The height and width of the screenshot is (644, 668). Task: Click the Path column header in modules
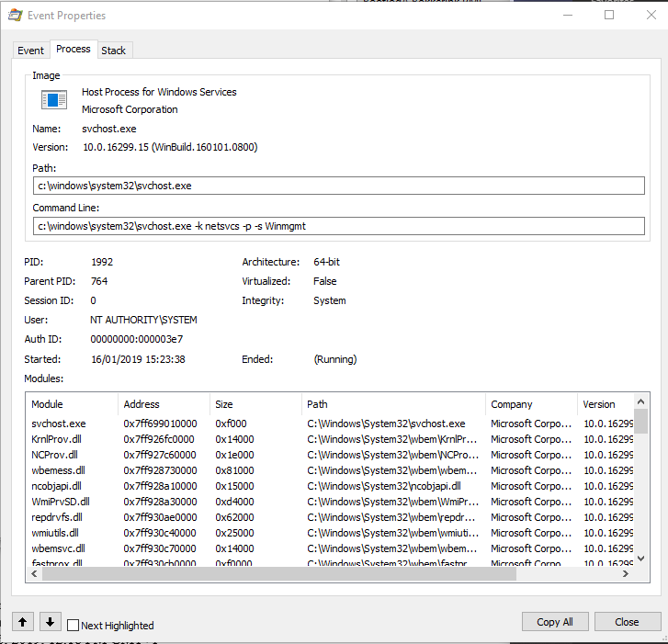pyautogui.click(x=393, y=404)
